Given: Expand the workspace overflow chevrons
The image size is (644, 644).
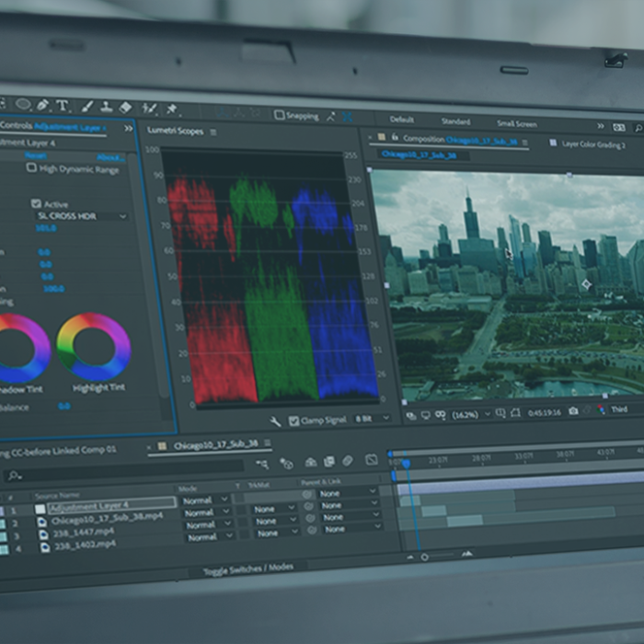Looking at the screenshot, I should [601, 126].
